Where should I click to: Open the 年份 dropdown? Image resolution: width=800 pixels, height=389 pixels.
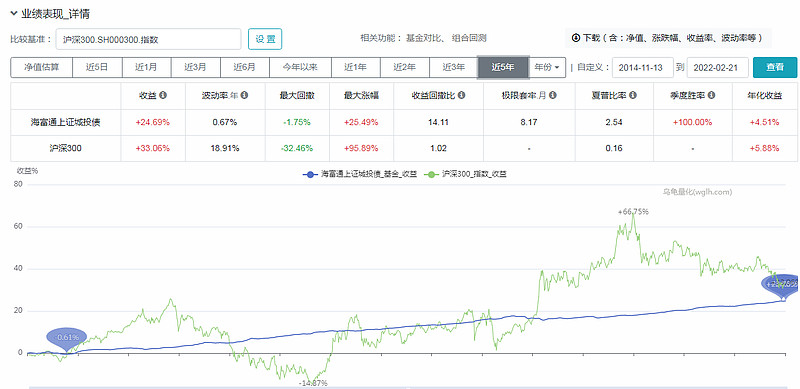[x=547, y=67]
